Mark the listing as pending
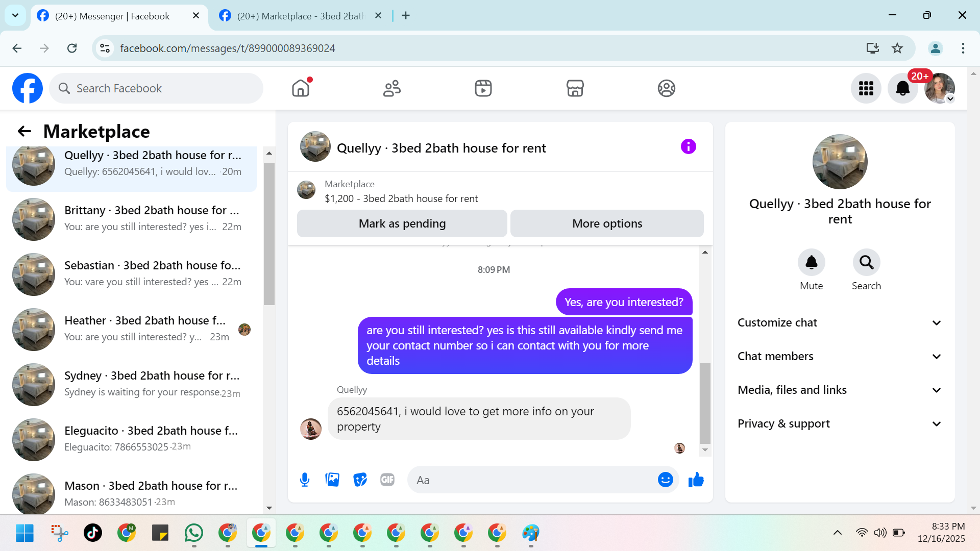 [x=402, y=223]
